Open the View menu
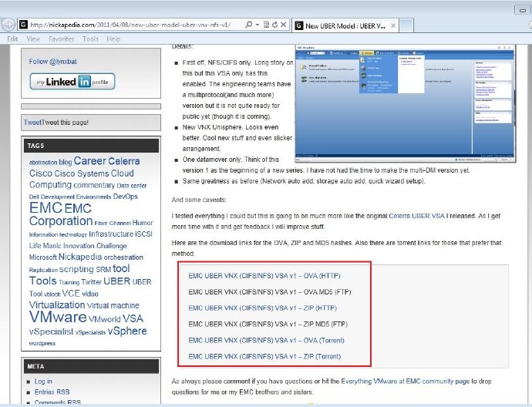Screen dimensions: 532x407 click(33, 39)
